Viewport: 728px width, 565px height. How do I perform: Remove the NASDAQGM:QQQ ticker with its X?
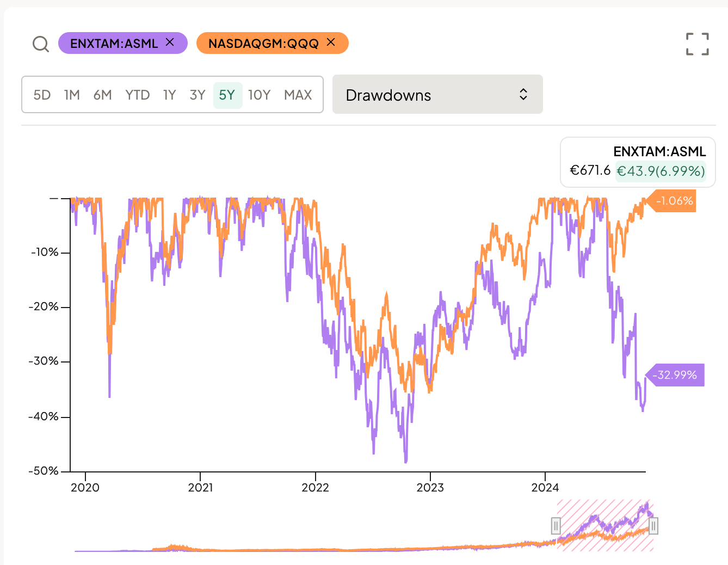[x=331, y=42]
